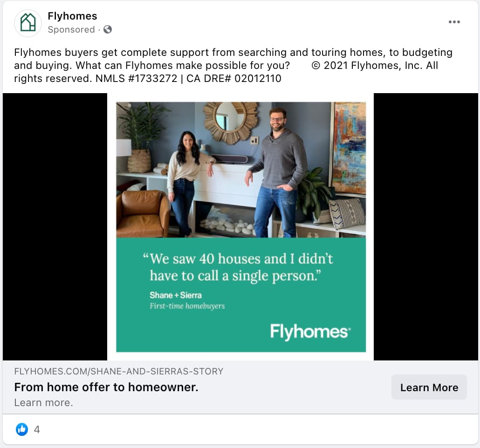Click the Learn More button

click(429, 387)
